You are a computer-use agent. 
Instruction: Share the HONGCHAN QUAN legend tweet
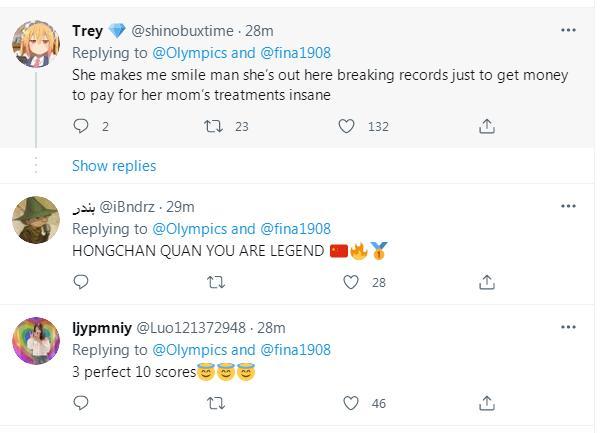(487, 283)
